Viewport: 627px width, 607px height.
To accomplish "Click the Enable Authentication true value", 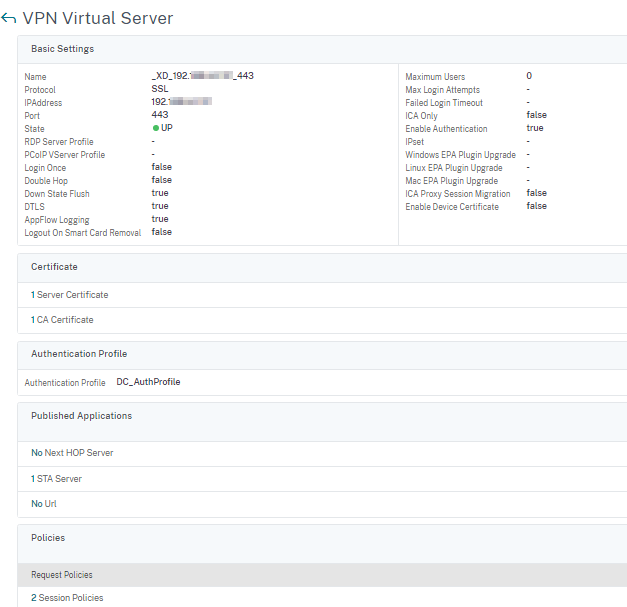I will (535, 128).
